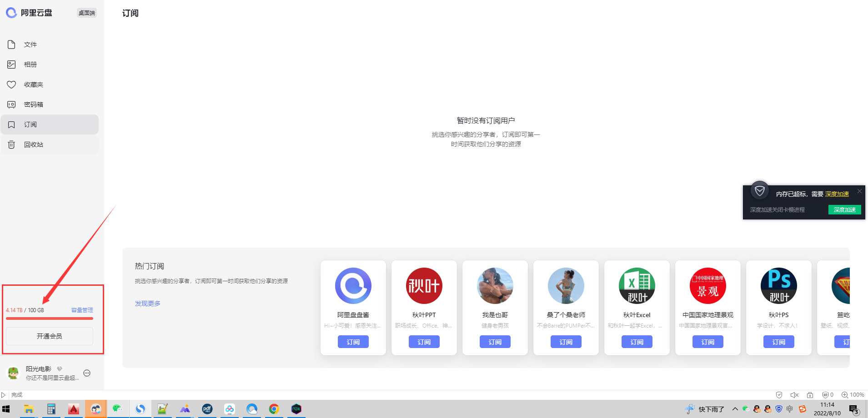Subscribe to 秋叶PPT
Image resolution: width=868 pixels, height=418 pixels.
pyautogui.click(x=424, y=342)
